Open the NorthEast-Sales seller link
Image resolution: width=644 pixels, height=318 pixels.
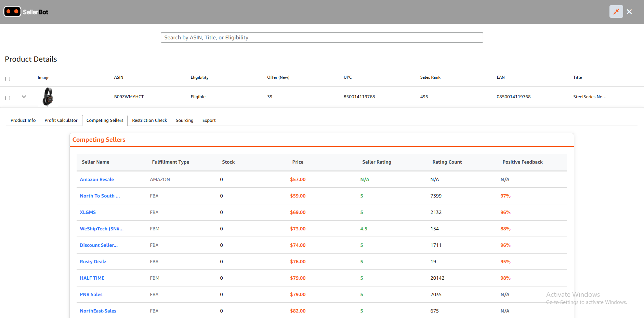click(x=98, y=311)
